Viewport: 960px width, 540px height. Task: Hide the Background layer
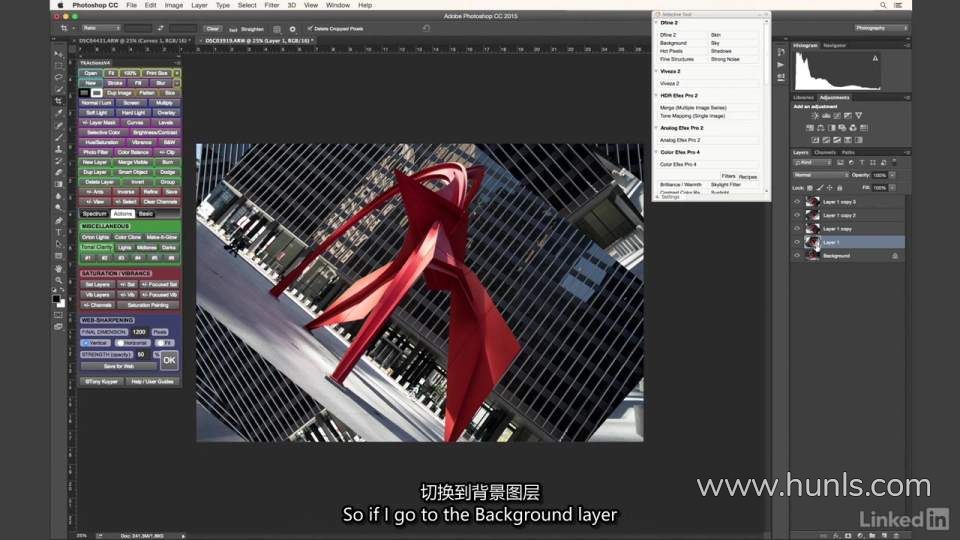(797, 255)
